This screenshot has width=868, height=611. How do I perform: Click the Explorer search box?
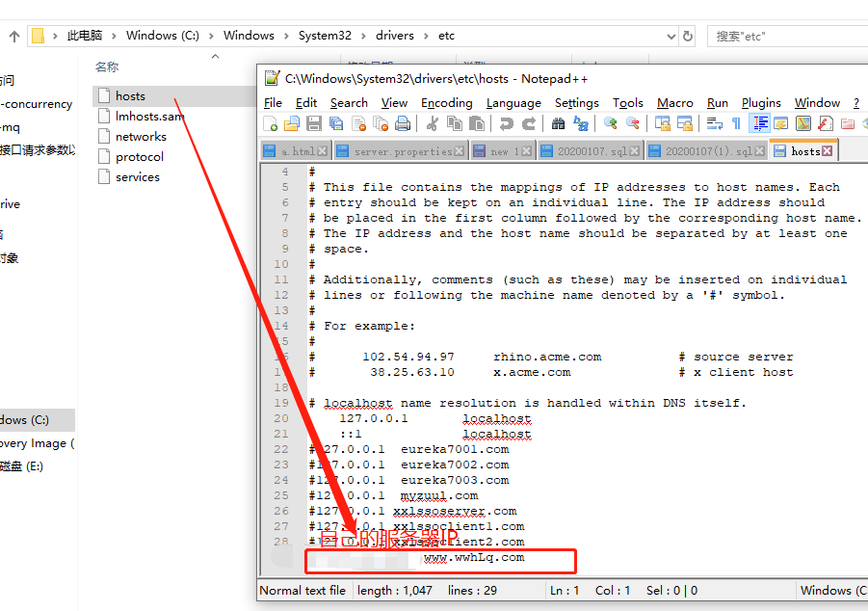click(785, 36)
